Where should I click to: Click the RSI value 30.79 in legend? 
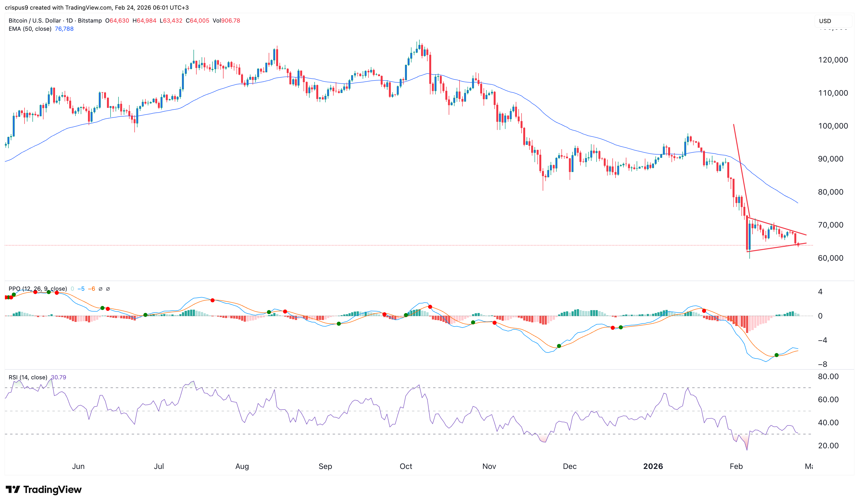click(x=58, y=377)
